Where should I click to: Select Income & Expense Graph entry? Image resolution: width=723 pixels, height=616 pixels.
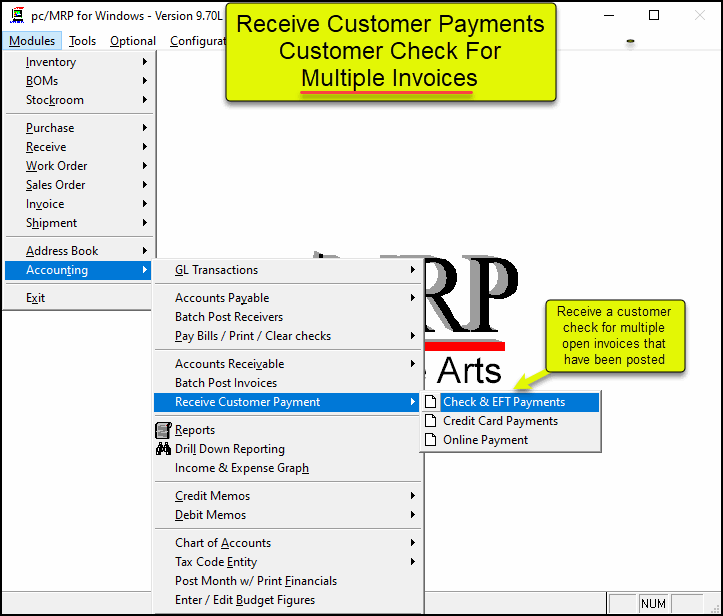(241, 468)
